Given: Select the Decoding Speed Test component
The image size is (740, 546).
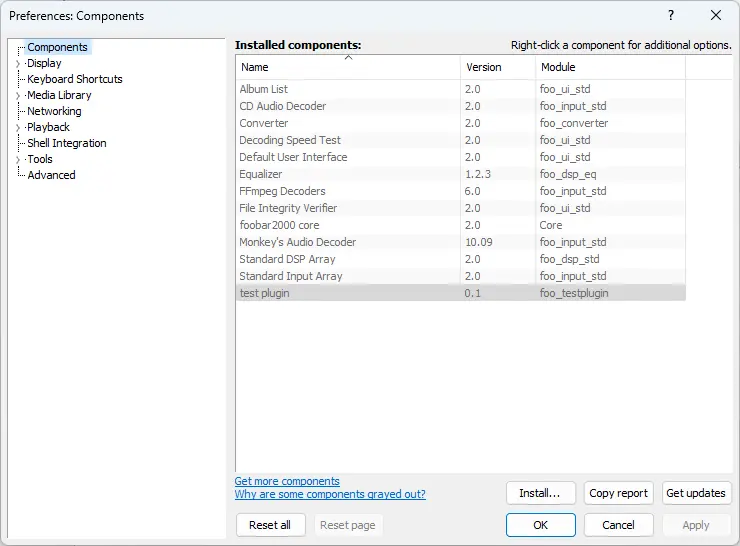Looking at the screenshot, I should coord(461,140).
